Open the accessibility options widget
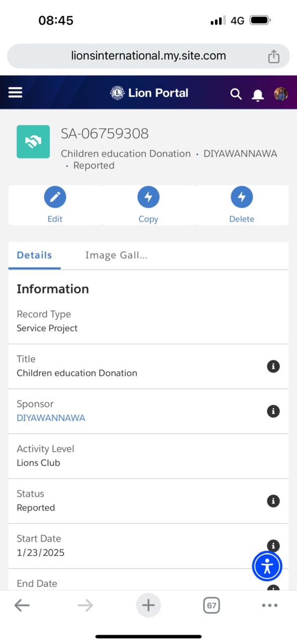Viewport: 297px width, 644px height. click(267, 566)
